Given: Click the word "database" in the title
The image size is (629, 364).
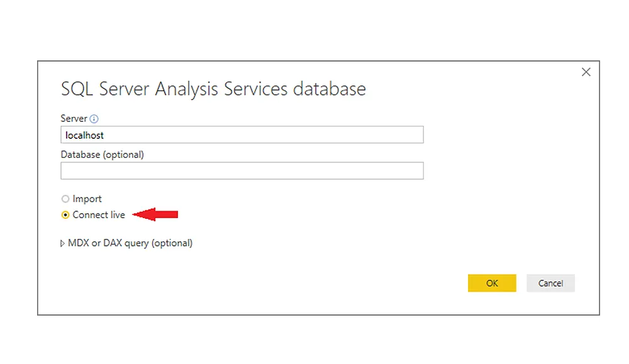Looking at the screenshot, I should point(329,89).
